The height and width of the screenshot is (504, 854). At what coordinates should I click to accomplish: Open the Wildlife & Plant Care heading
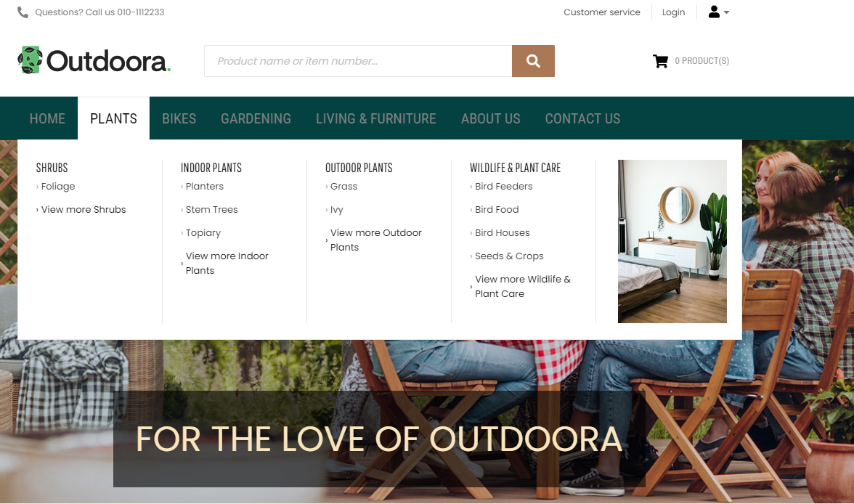point(515,168)
